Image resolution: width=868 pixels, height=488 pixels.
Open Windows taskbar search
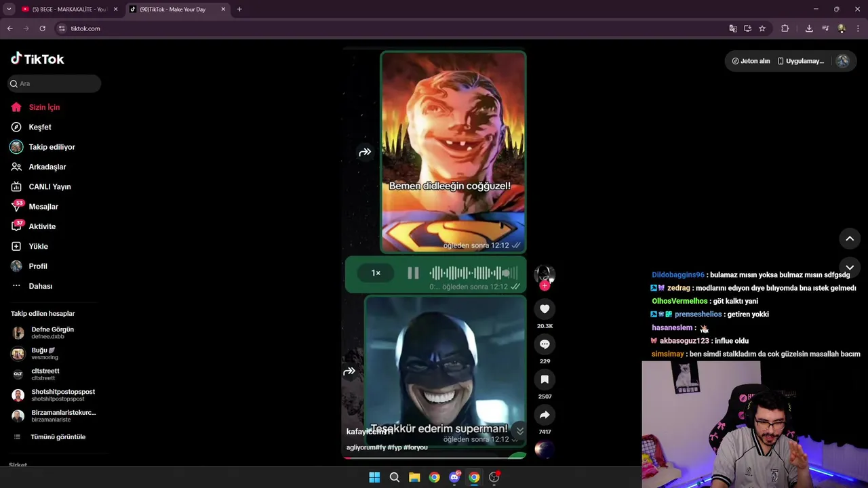coord(394,477)
